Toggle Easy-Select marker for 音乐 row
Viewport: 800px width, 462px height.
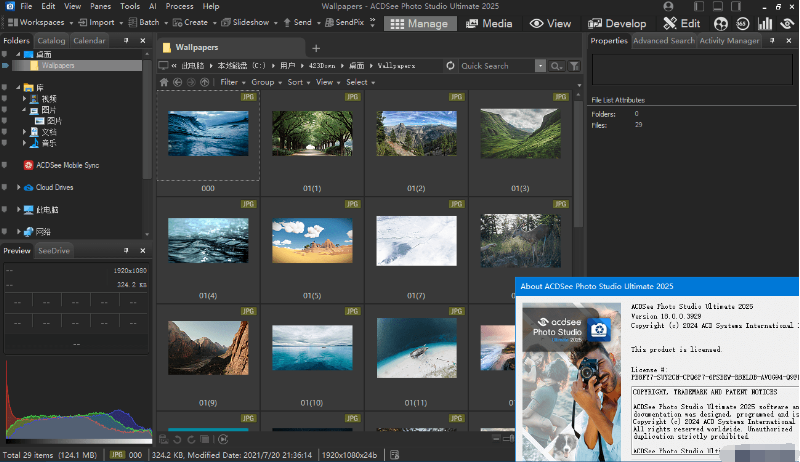[5, 143]
